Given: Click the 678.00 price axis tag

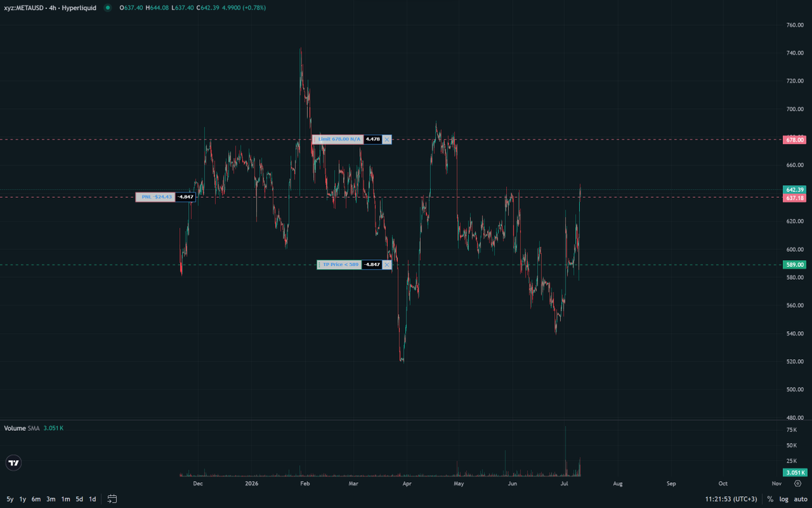Looking at the screenshot, I should (x=795, y=140).
